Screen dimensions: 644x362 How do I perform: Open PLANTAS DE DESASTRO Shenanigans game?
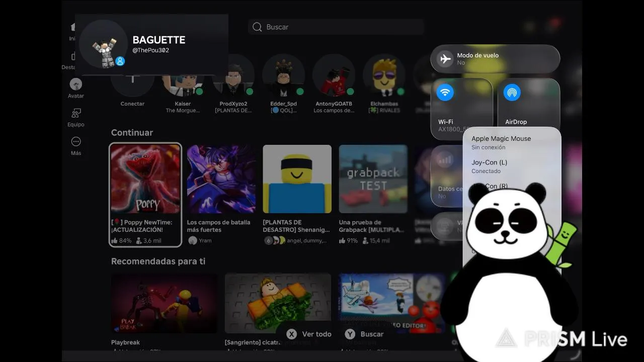coord(297,195)
